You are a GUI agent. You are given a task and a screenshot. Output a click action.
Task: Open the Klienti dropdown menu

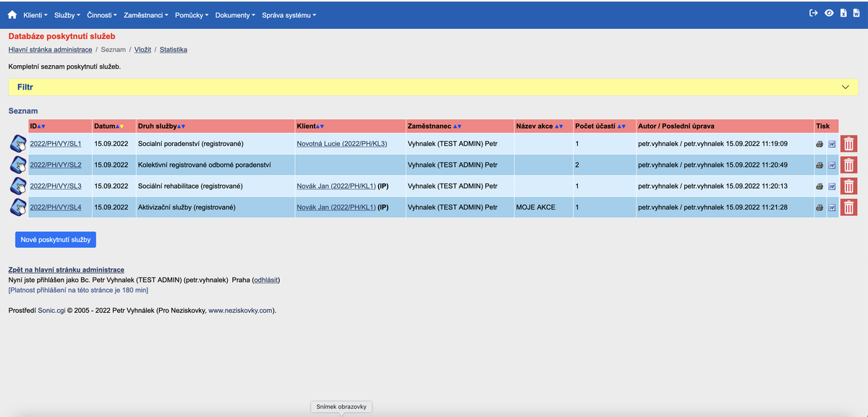coord(33,14)
